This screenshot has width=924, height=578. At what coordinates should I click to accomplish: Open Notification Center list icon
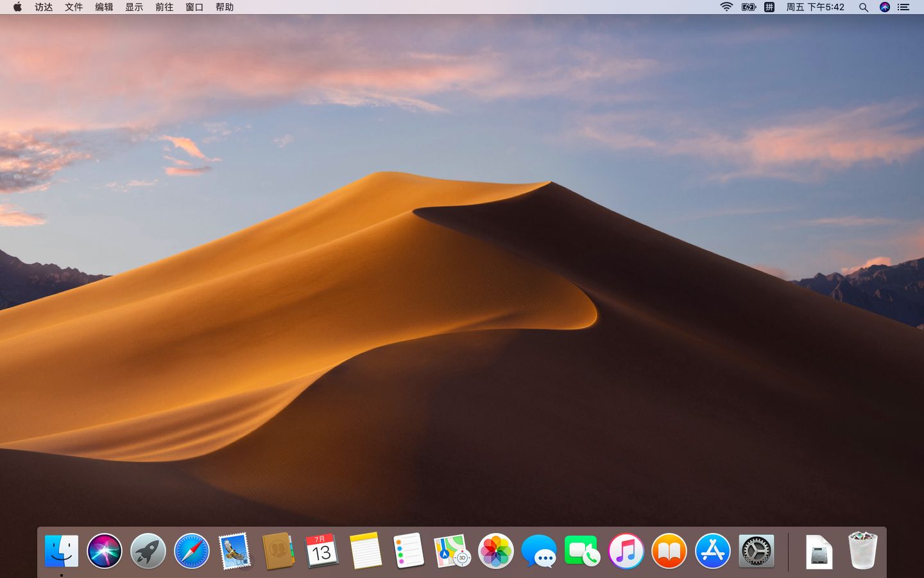click(903, 7)
